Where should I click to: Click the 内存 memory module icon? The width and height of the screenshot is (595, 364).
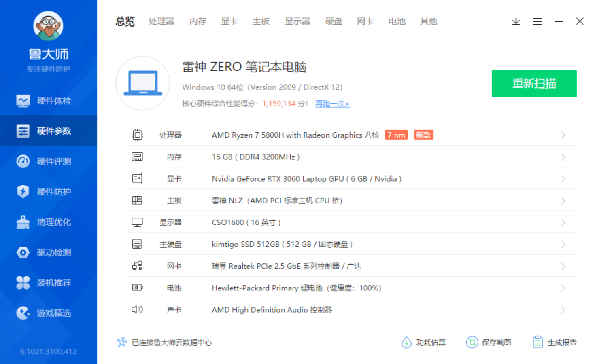click(137, 157)
